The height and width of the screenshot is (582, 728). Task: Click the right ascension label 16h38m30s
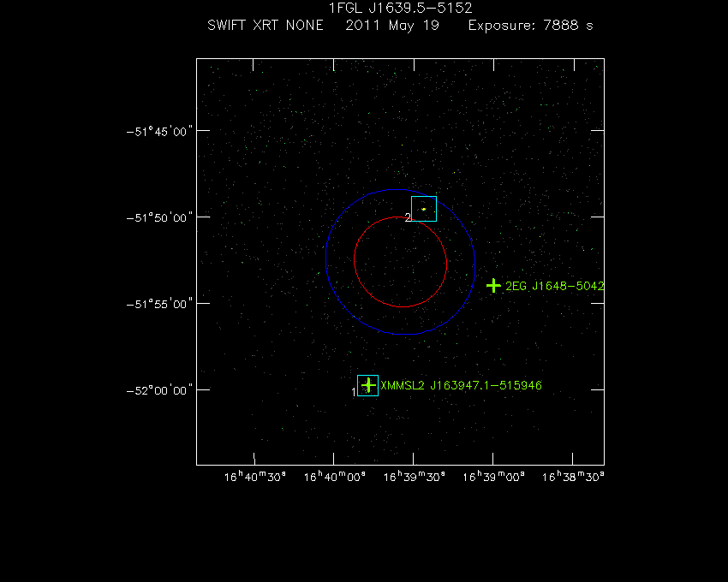pyautogui.click(x=573, y=477)
